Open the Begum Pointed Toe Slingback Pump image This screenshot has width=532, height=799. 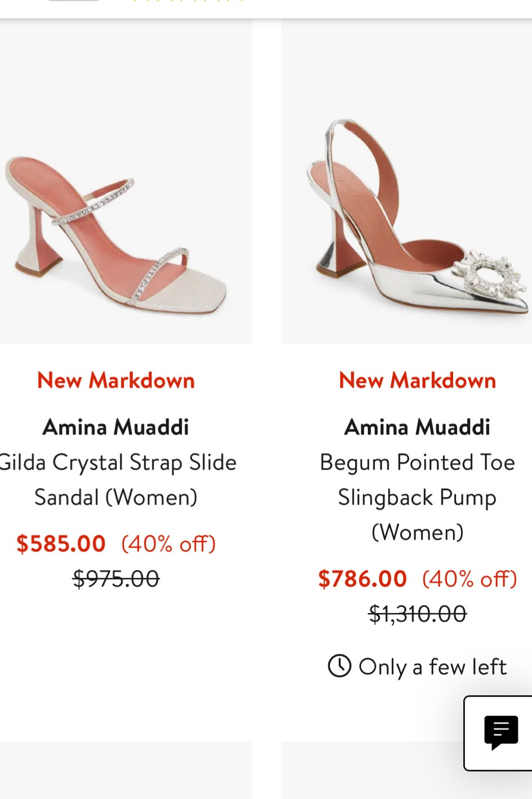click(405, 180)
